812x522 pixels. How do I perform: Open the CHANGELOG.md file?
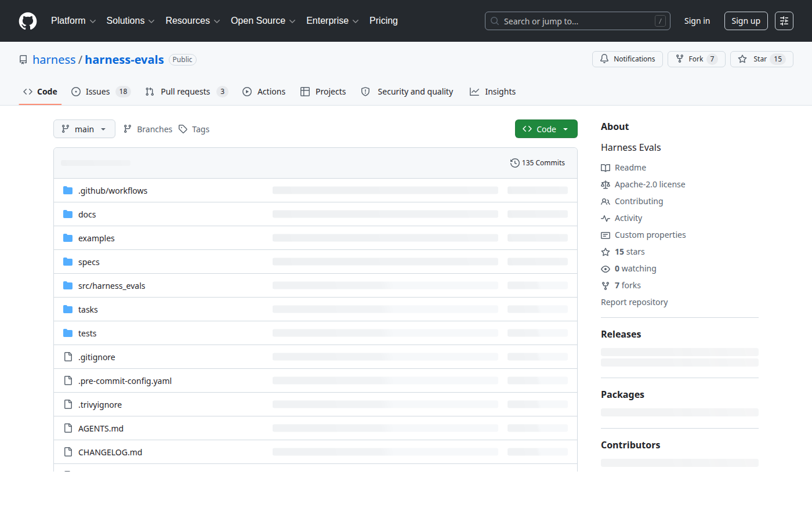(110, 452)
